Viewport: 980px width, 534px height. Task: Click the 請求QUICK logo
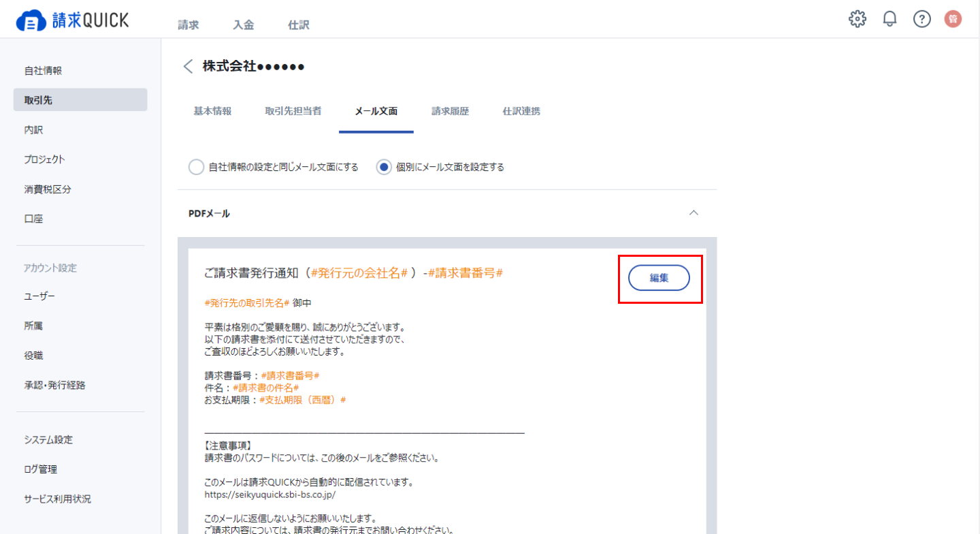point(72,20)
